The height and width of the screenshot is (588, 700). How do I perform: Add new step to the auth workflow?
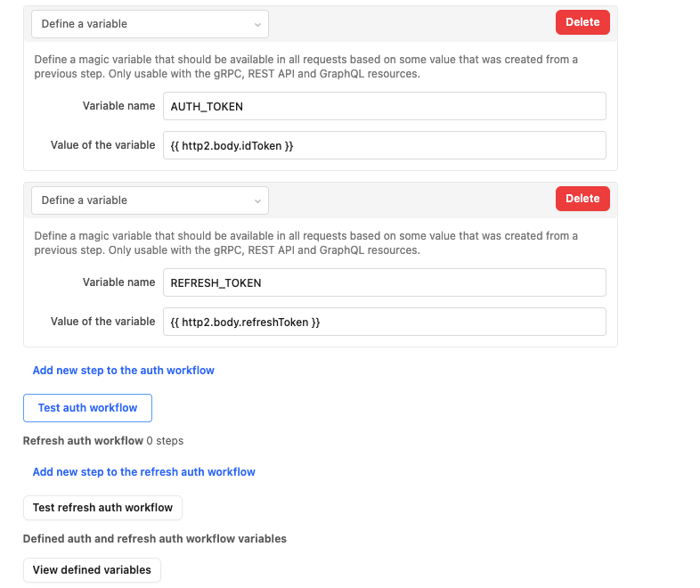point(123,371)
